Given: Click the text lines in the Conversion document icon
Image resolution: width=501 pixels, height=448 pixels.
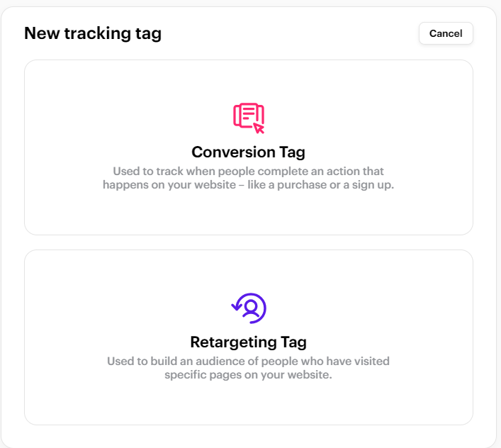Looking at the screenshot, I should coord(248,113).
